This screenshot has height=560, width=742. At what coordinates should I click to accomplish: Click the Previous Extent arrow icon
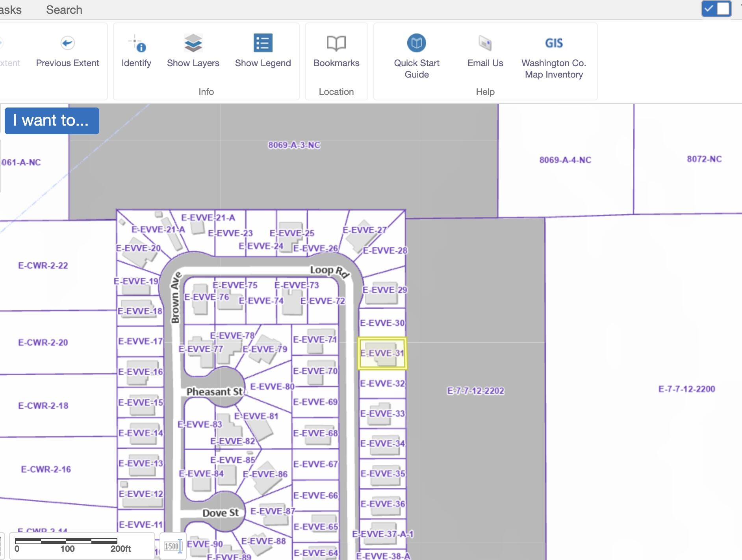tap(67, 43)
